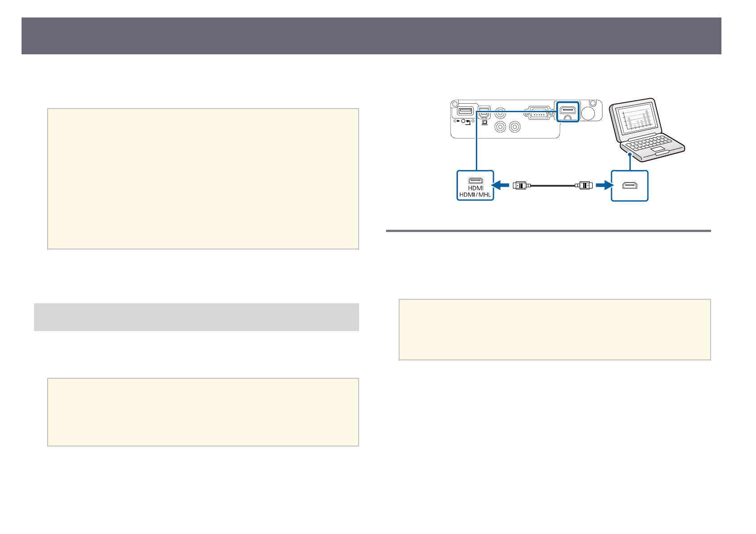Click the blue arrow pointing to laptop port
756x534 pixels.
603,185
